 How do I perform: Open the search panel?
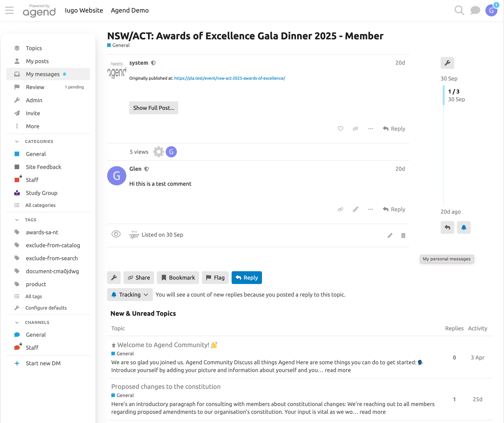coord(459,10)
